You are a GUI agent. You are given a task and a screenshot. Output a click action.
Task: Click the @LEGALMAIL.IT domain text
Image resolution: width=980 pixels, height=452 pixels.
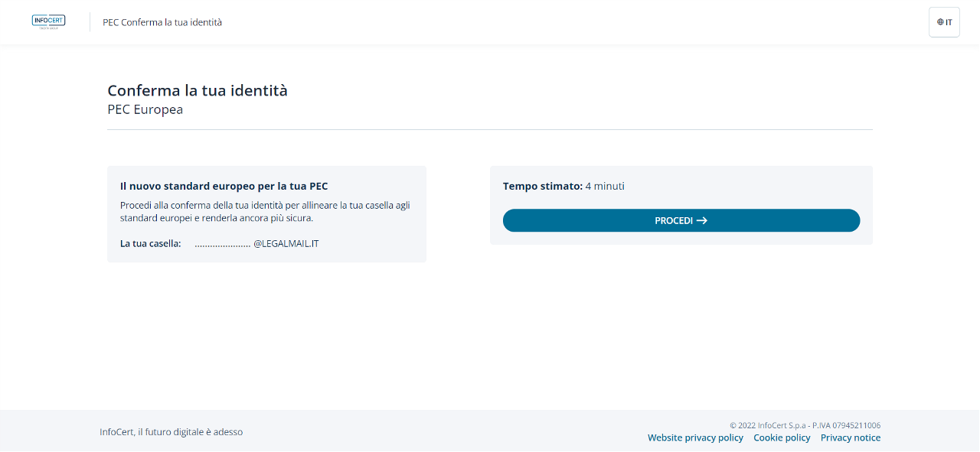click(x=286, y=243)
